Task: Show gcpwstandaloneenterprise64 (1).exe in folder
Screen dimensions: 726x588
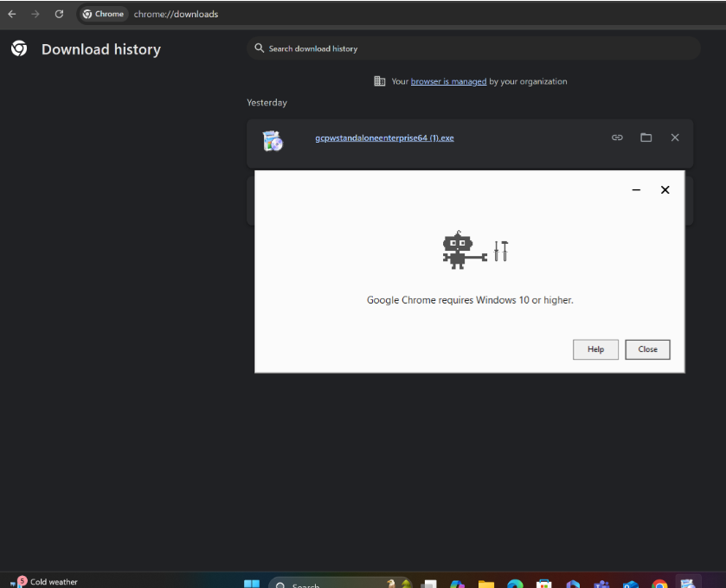Action: click(646, 137)
